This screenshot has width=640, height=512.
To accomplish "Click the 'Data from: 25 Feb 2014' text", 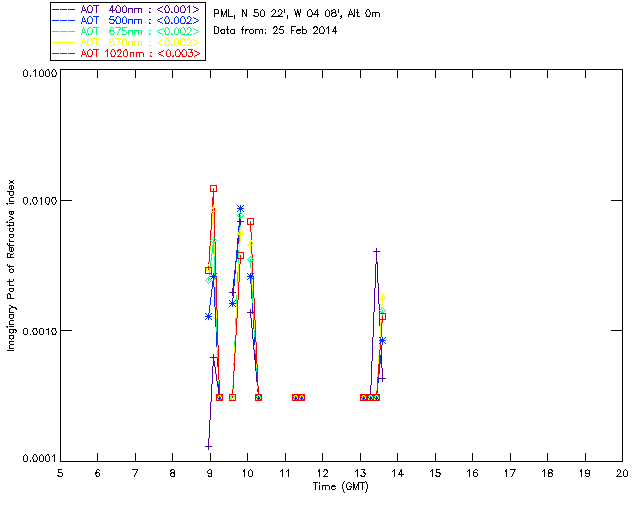I will click(276, 31).
